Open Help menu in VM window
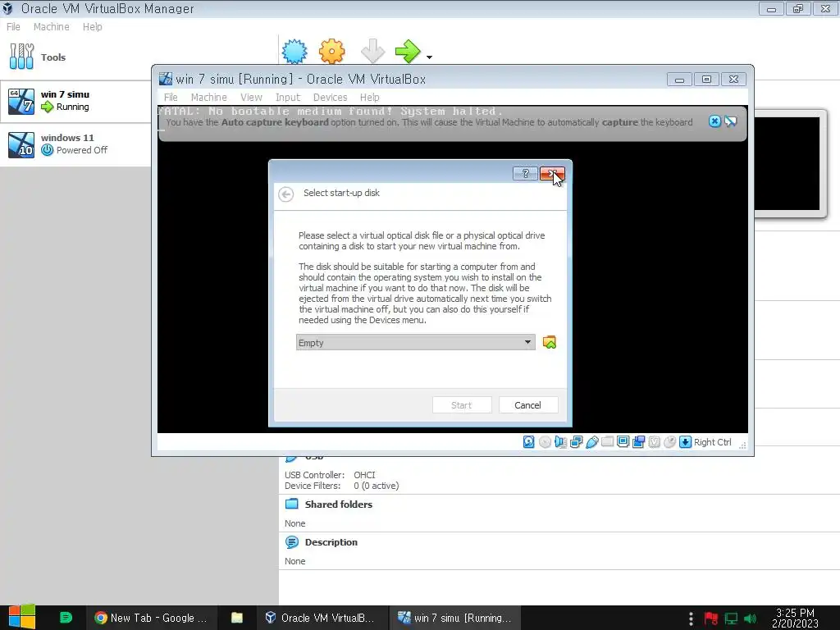Screen dimensions: 840x630 [370, 98]
